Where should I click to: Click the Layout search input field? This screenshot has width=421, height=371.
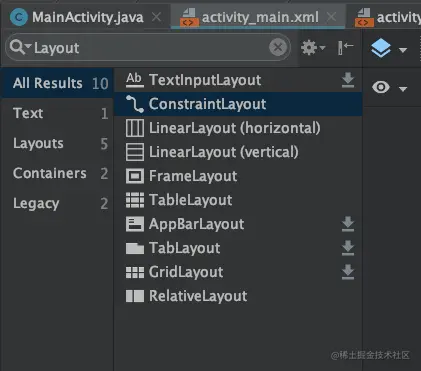(148, 47)
